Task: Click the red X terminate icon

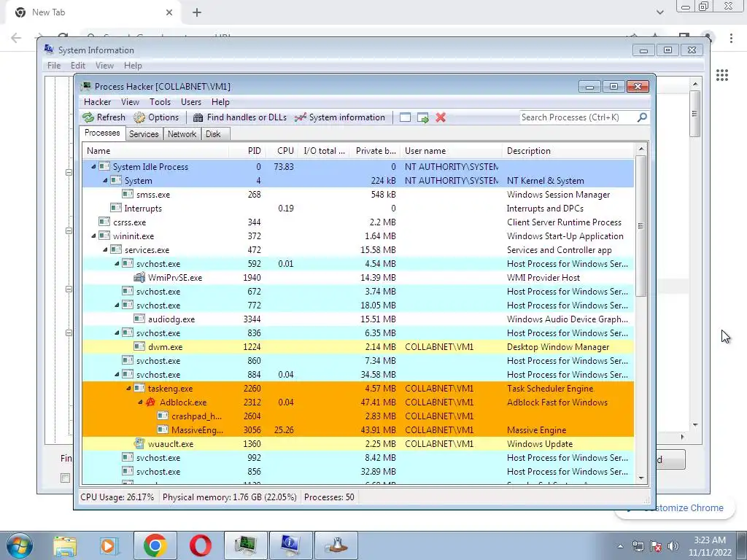Action: point(441,117)
